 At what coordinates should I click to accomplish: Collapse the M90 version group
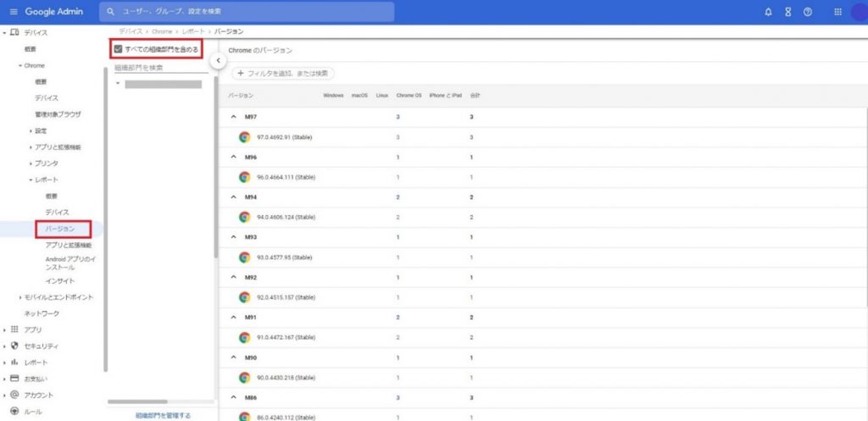[x=234, y=357]
